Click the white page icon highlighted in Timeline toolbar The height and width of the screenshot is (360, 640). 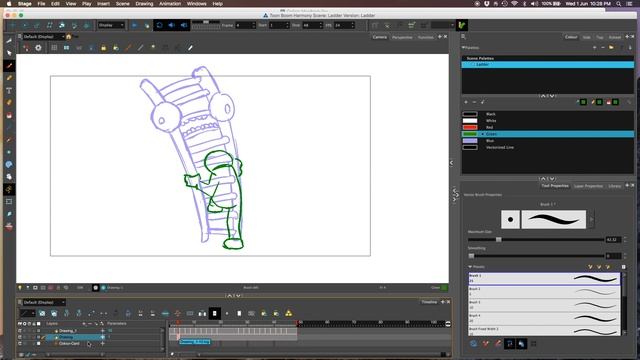point(215,313)
